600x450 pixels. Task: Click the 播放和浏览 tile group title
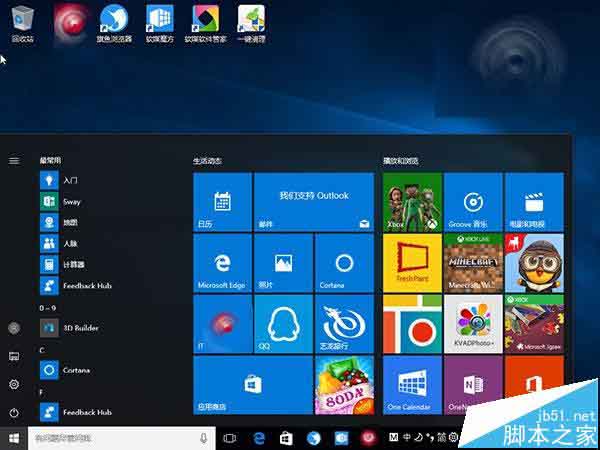coord(401,161)
